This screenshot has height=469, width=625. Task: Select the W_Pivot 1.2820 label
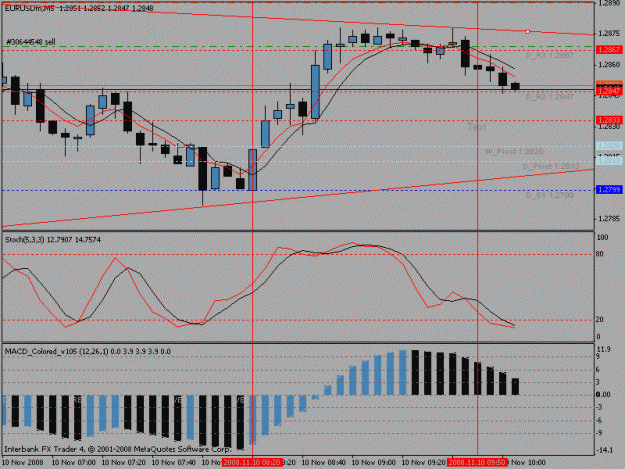pyautogui.click(x=514, y=151)
